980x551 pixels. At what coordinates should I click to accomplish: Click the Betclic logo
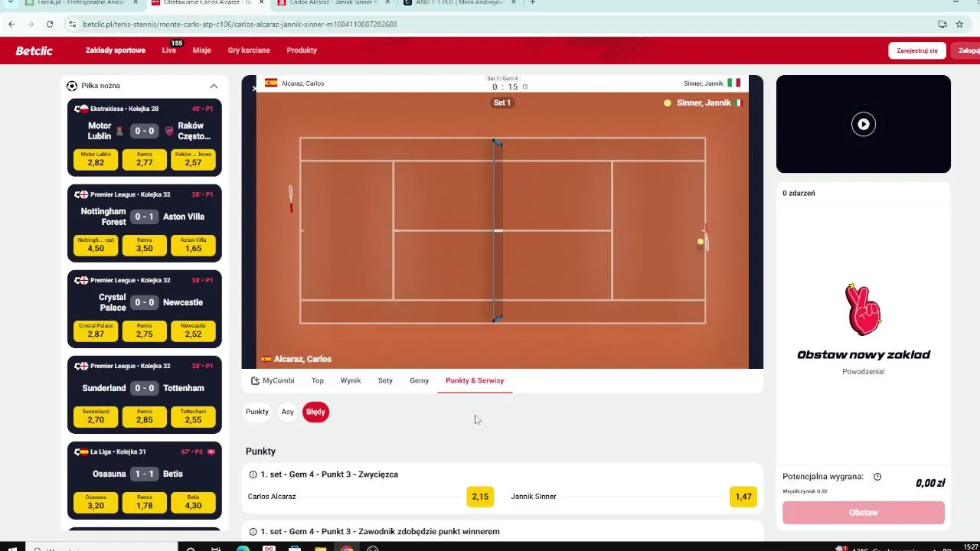(34, 51)
